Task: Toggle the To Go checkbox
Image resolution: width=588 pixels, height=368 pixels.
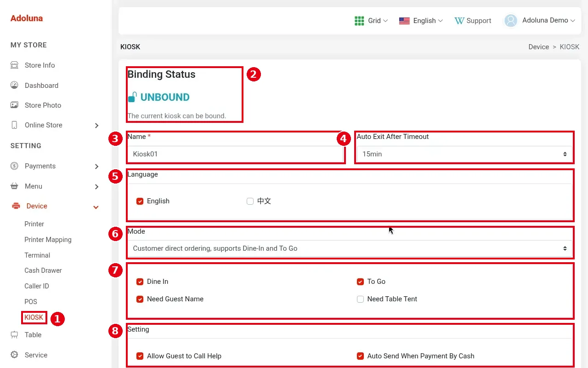Action: click(x=361, y=282)
